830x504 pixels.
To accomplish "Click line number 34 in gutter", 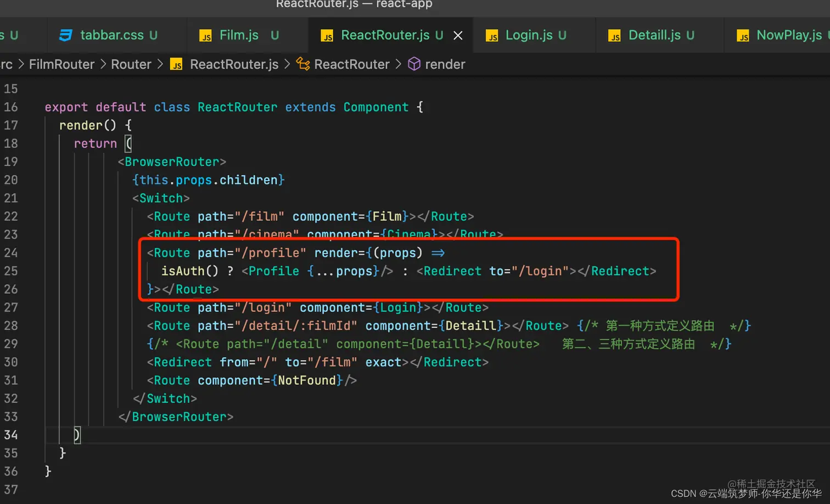I will pyautogui.click(x=11, y=435).
